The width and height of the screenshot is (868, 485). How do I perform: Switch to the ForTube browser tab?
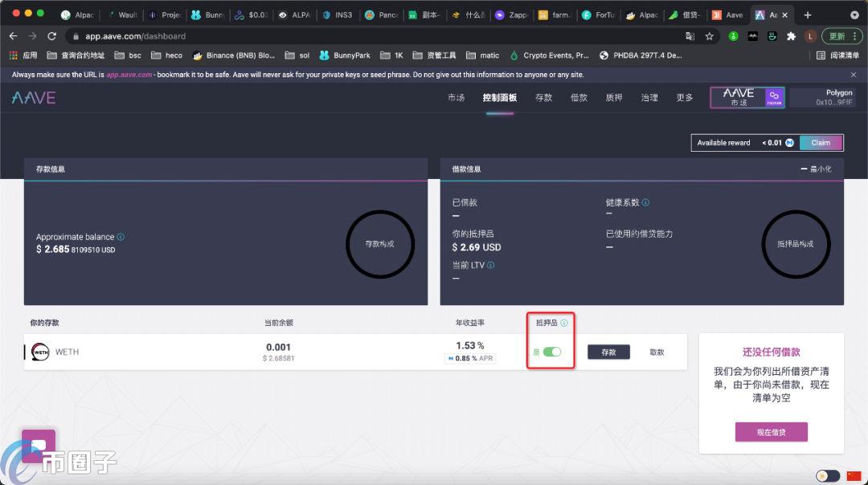pyautogui.click(x=599, y=15)
